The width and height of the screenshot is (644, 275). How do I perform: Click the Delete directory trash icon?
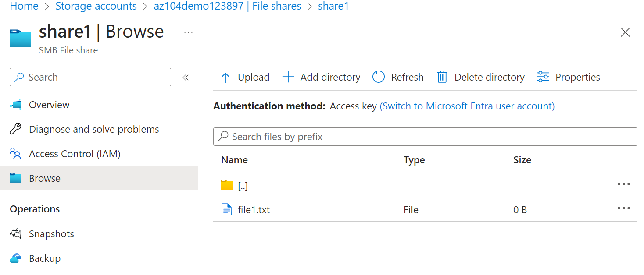coord(442,77)
